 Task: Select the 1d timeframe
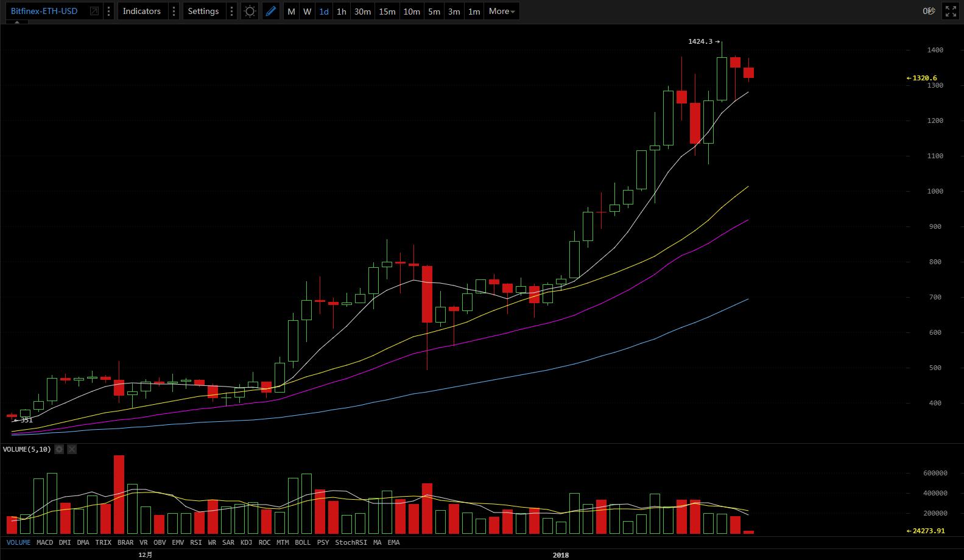(x=324, y=11)
